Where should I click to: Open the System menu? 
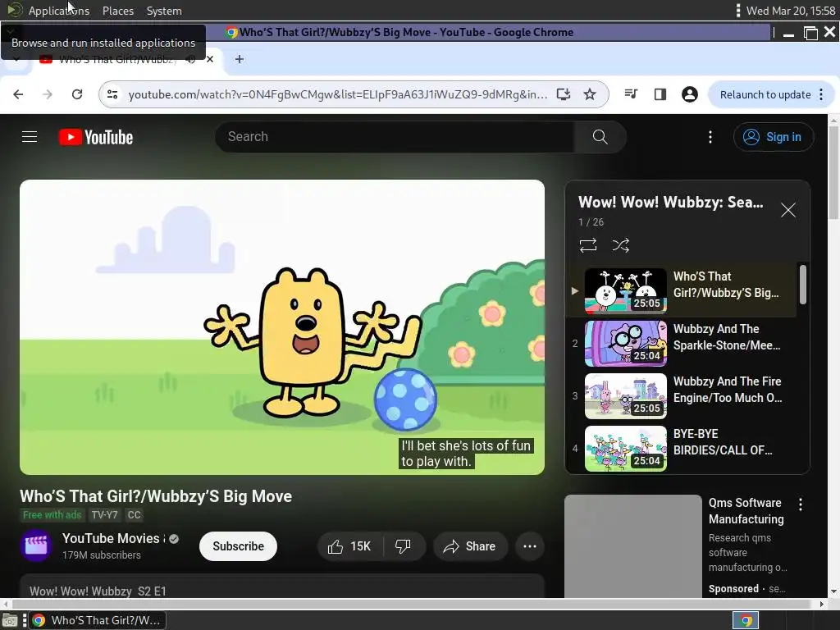pyautogui.click(x=164, y=11)
